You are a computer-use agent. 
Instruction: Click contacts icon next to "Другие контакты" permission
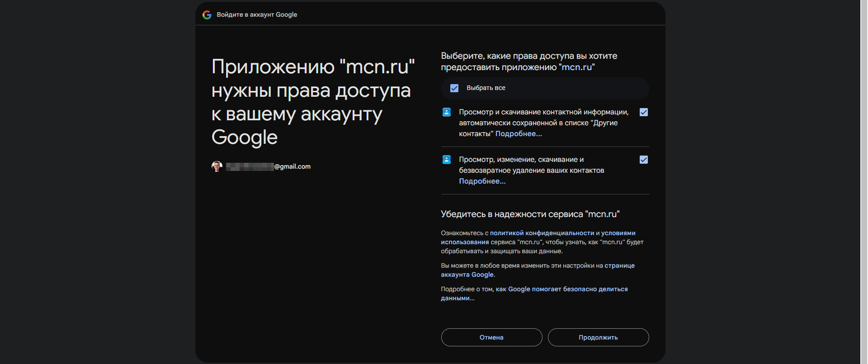(x=447, y=112)
